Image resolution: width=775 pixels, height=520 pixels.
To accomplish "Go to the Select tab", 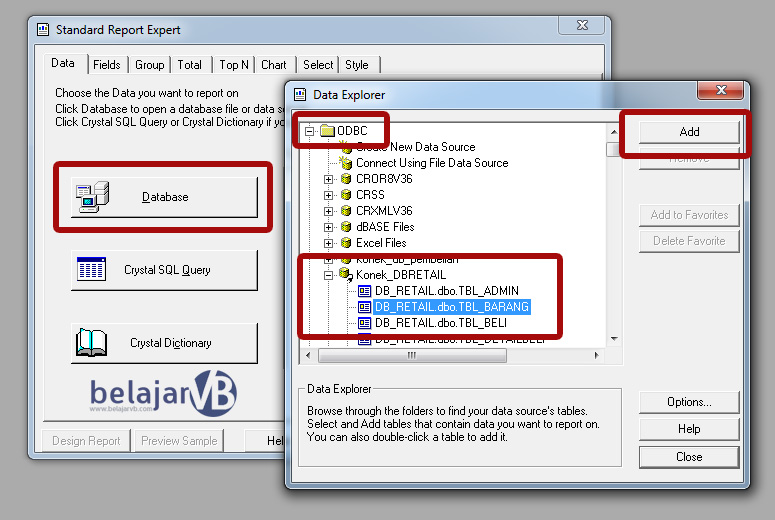I will coord(318,65).
